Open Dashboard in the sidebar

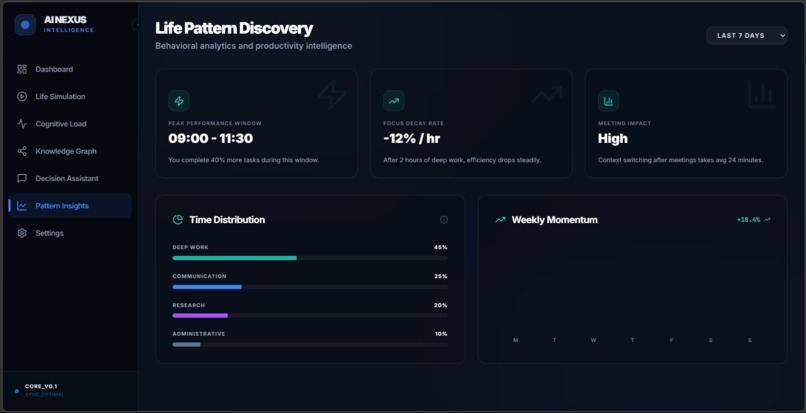pyautogui.click(x=70, y=69)
